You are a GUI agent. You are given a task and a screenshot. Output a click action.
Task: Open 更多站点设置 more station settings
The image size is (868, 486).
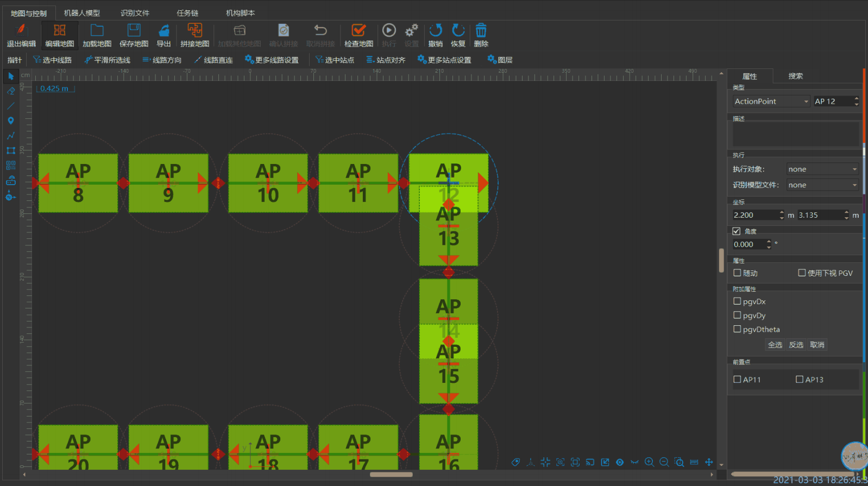(444, 60)
